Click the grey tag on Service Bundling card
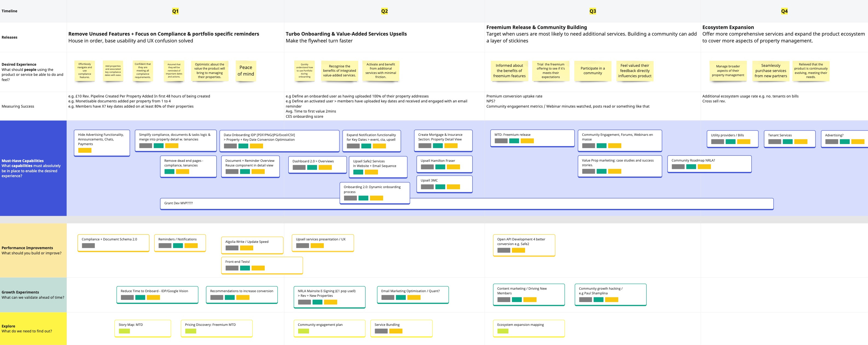The width and height of the screenshot is (868, 345). 381,331
